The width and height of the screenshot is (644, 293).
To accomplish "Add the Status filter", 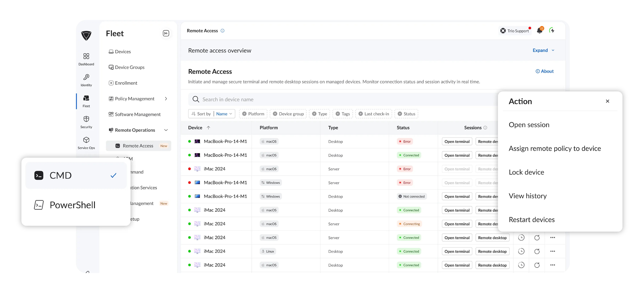I will click(406, 114).
